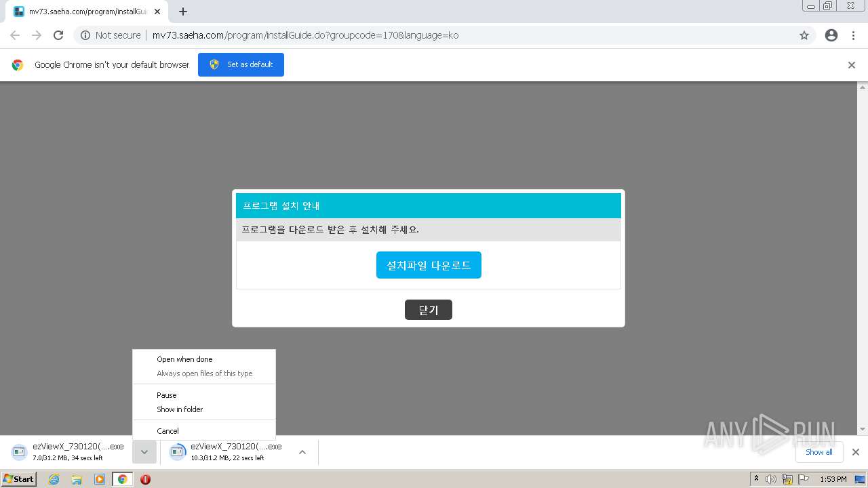Expand second download's options chevron
The height and width of the screenshot is (488, 868).
click(x=302, y=452)
